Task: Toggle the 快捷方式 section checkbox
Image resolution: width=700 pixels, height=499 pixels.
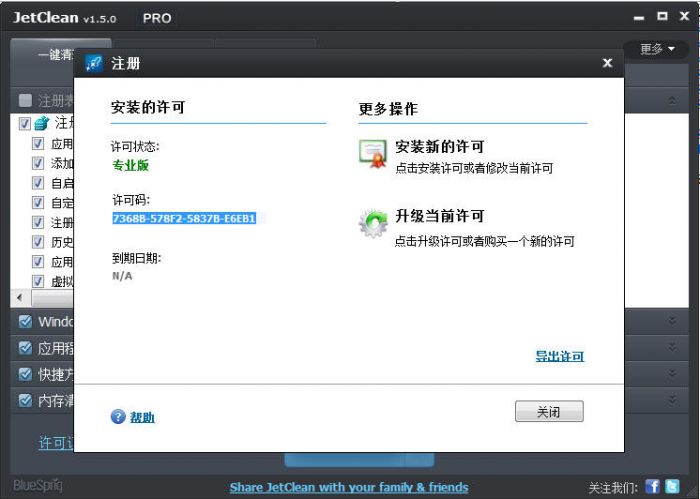Action: 25,374
